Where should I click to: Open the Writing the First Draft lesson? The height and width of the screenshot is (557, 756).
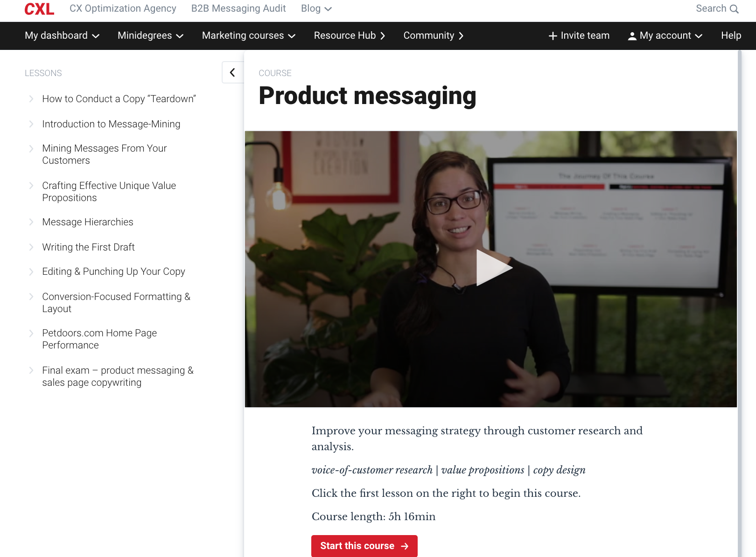click(x=88, y=247)
